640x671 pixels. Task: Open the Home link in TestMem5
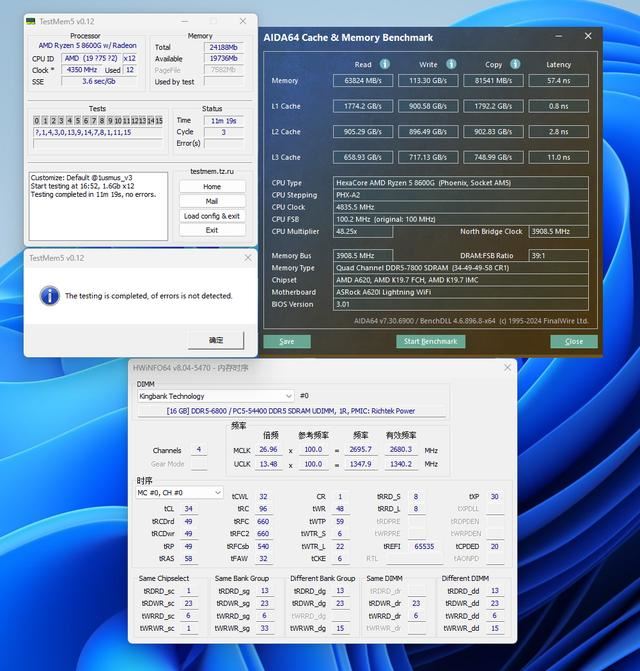click(x=212, y=186)
